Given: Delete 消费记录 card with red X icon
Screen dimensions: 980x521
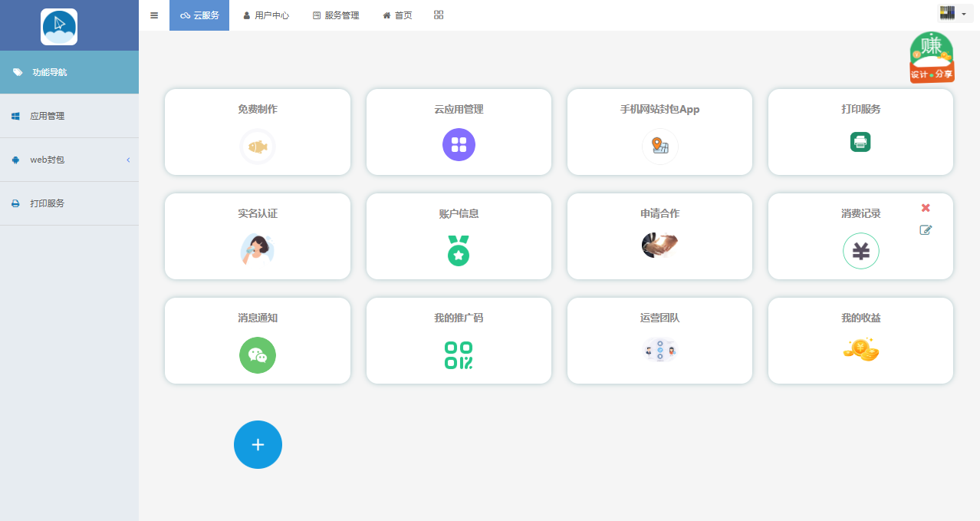Looking at the screenshot, I should click(926, 208).
